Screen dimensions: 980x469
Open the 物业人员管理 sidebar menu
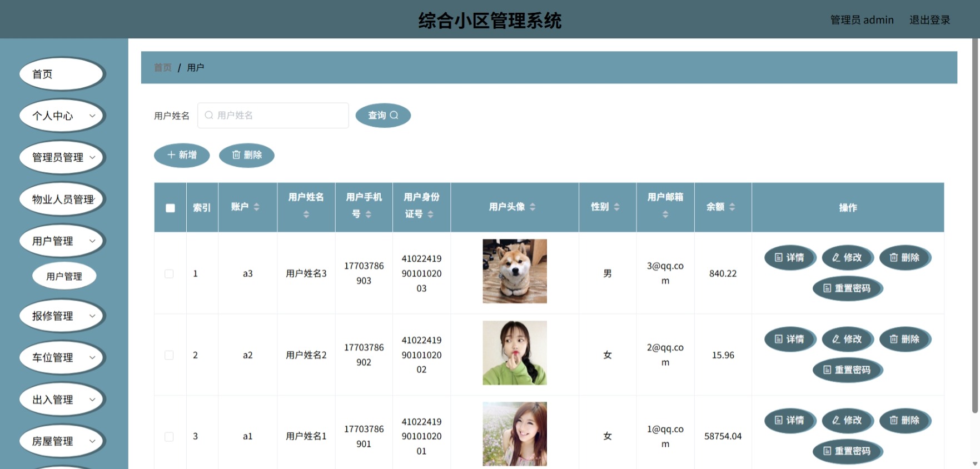click(x=62, y=199)
